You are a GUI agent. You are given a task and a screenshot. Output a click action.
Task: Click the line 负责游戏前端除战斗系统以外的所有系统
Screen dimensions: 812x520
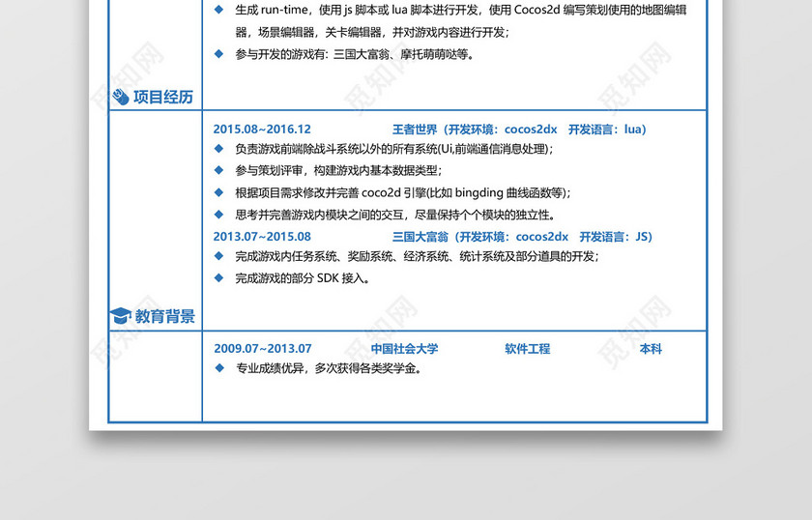394,149
